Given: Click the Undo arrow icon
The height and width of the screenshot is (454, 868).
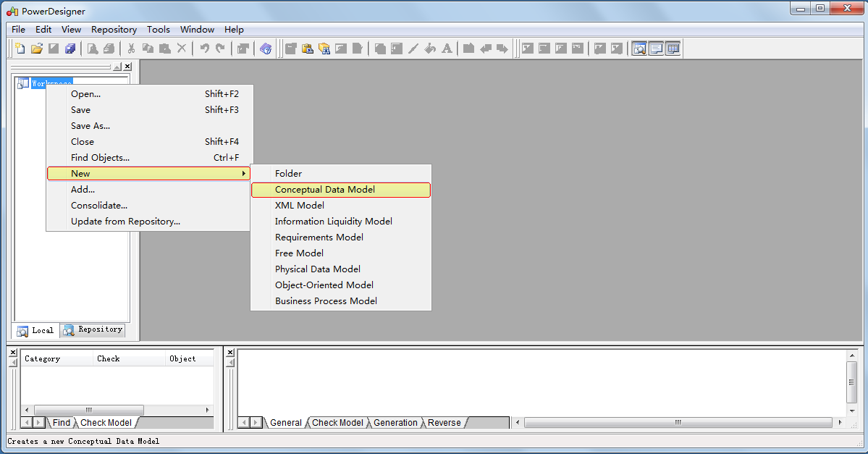Looking at the screenshot, I should [204, 49].
